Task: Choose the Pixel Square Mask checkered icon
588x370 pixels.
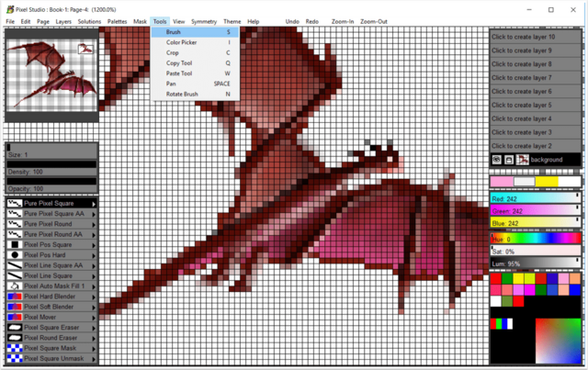Action: tap(15, 348)
